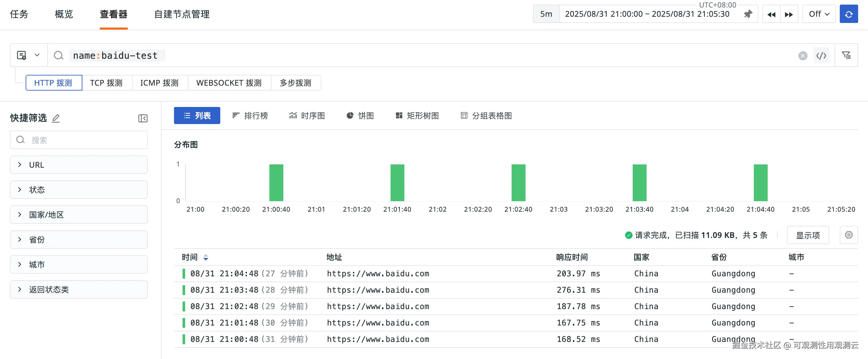
Task: Go to the 任务 tab
Action: pos(19,14)
